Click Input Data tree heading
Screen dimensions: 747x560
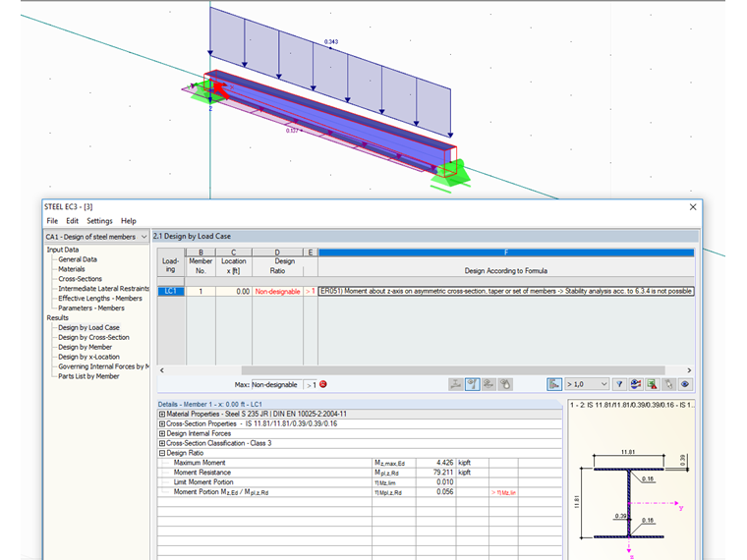62,250
